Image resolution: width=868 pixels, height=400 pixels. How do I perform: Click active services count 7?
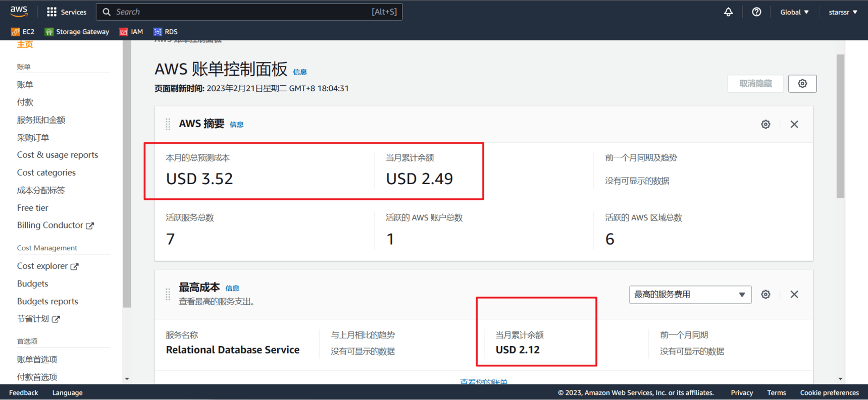[x=171, y=239]
